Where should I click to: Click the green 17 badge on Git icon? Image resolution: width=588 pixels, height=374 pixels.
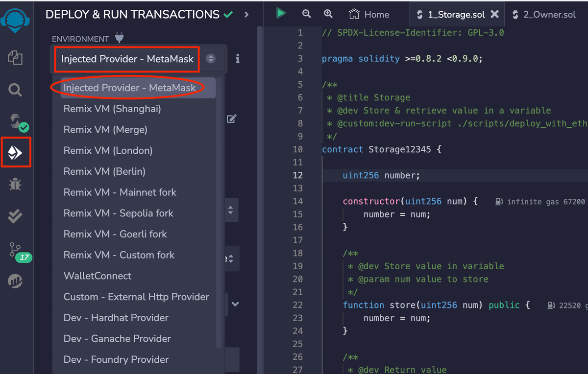[x=23, y=257]
